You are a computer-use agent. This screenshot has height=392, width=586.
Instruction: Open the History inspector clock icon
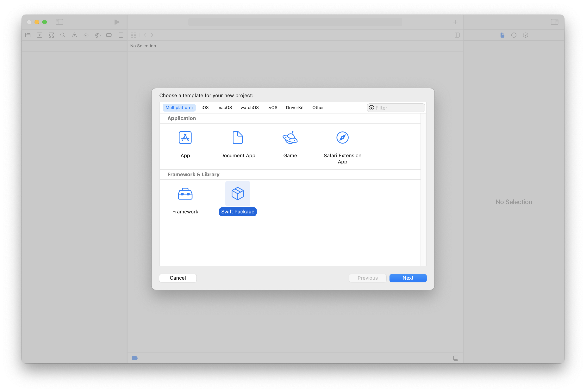click(x=514, y=35)
